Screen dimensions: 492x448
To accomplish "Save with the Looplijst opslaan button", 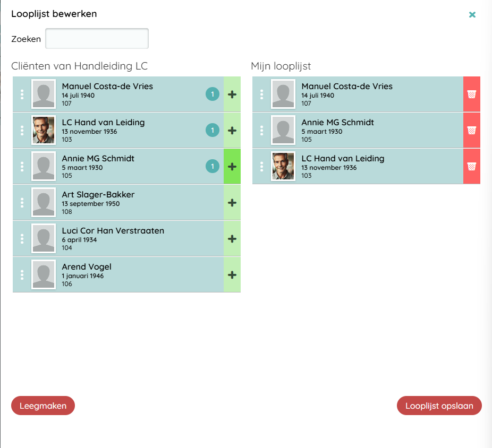I will click(439, 406).
